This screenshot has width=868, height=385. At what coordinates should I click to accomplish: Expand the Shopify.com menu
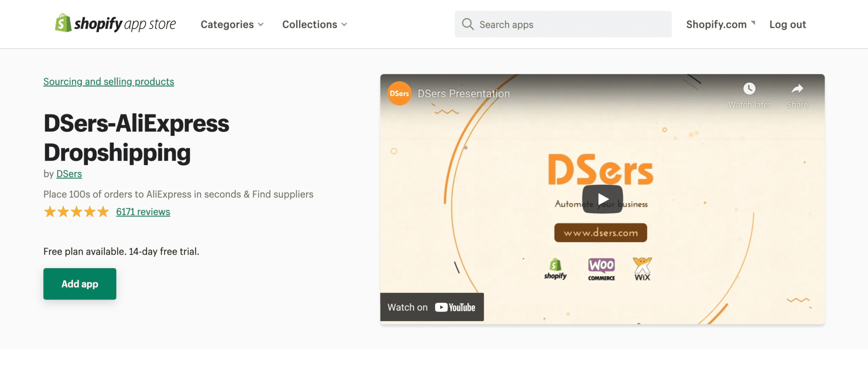(x=720, y=24)
